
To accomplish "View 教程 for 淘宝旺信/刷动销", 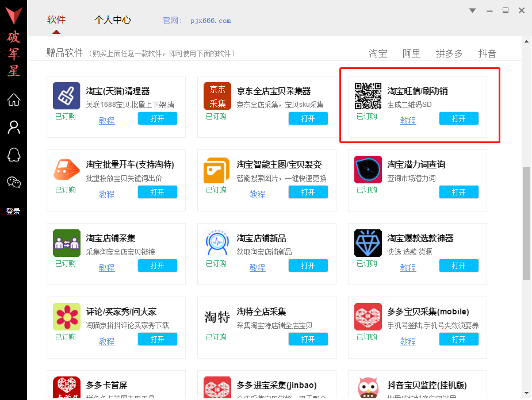I will pos(408,121).
